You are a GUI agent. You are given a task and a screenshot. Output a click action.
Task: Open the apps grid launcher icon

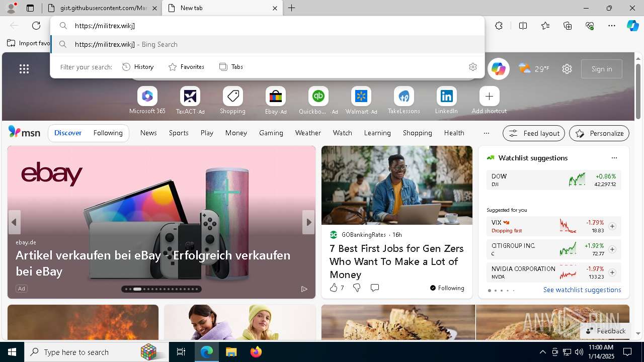24,69
